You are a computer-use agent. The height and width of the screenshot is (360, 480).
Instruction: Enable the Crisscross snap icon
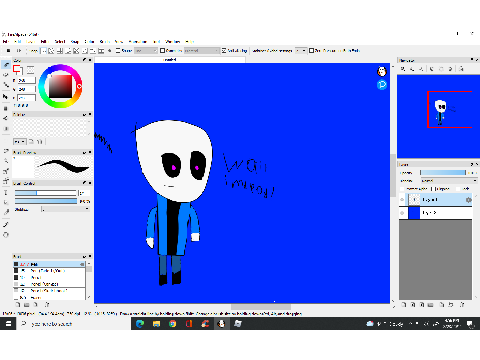click(60, 51)
